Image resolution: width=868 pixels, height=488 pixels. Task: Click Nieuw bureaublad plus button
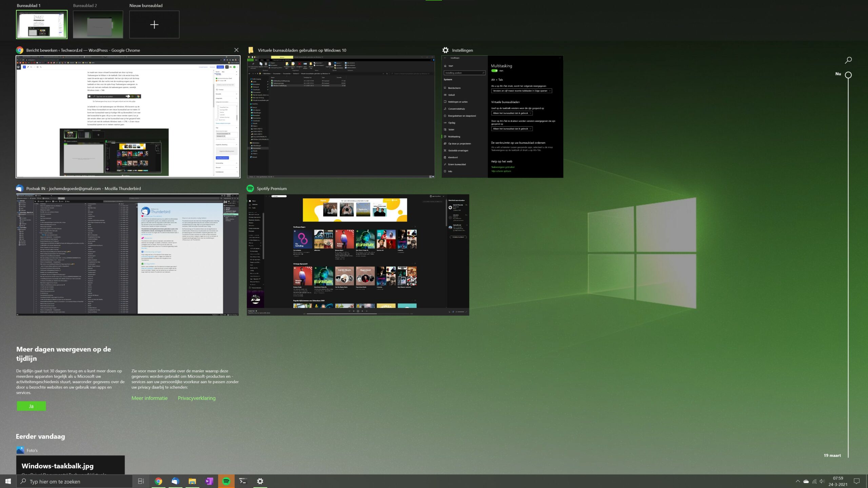click(154, 24)
